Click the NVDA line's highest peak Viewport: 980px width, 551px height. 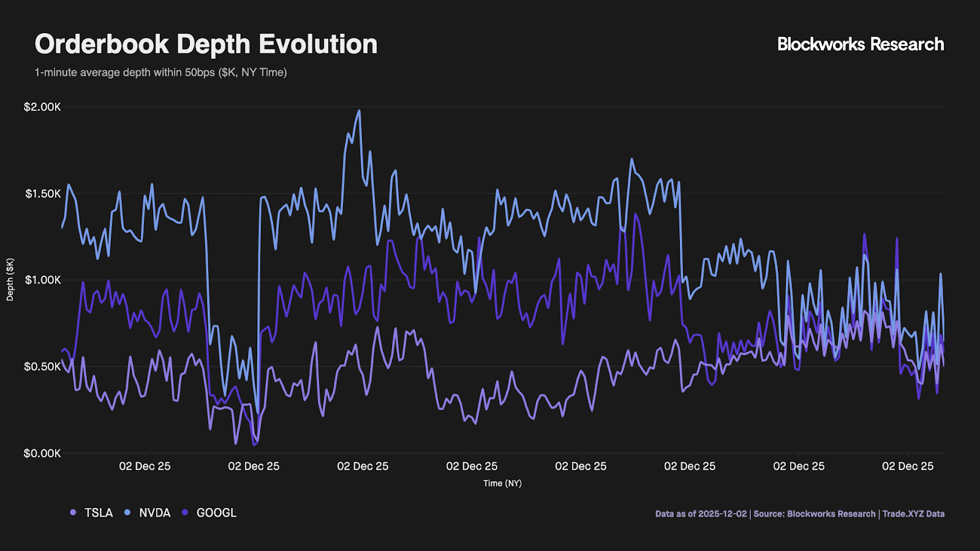[x=359, y=111]
